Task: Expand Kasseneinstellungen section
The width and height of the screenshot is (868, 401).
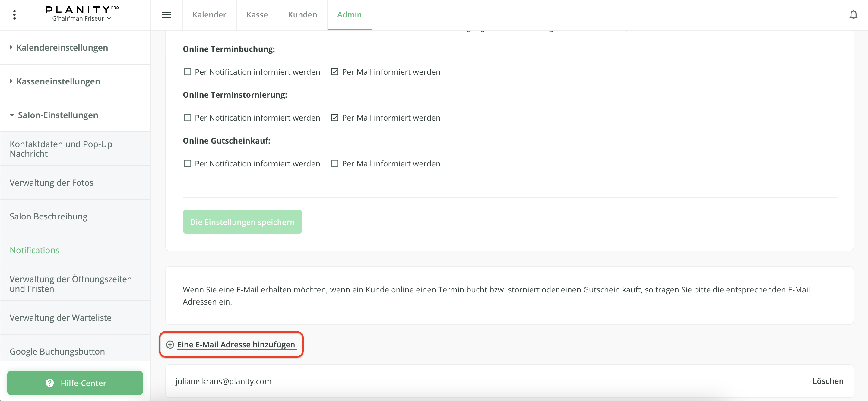Action: [x=58, y=81]
